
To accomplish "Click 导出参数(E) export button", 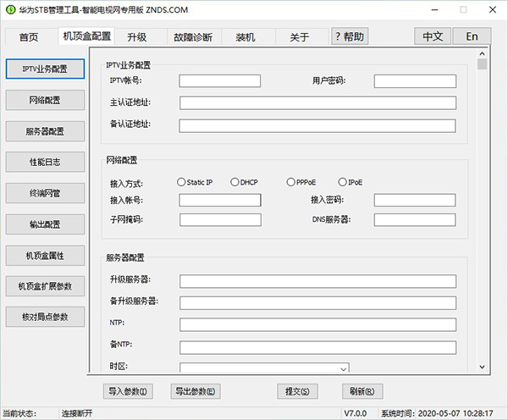I will 196,391.
